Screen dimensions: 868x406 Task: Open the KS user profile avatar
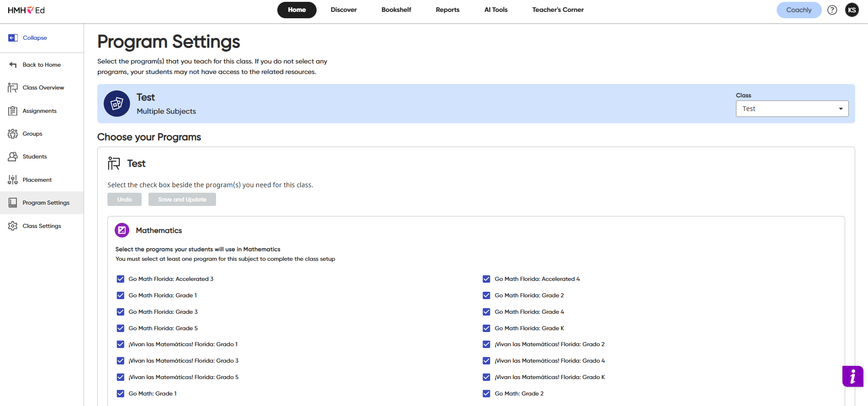point(852,10)
